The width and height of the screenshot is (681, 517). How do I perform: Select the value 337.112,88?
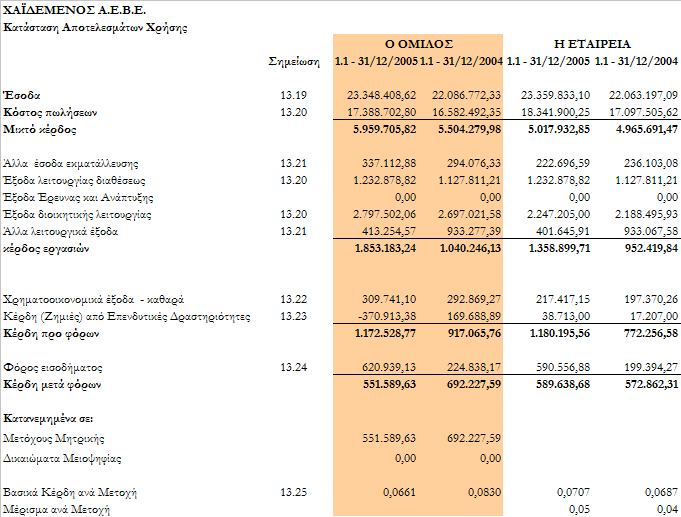[x=389, y=163]
